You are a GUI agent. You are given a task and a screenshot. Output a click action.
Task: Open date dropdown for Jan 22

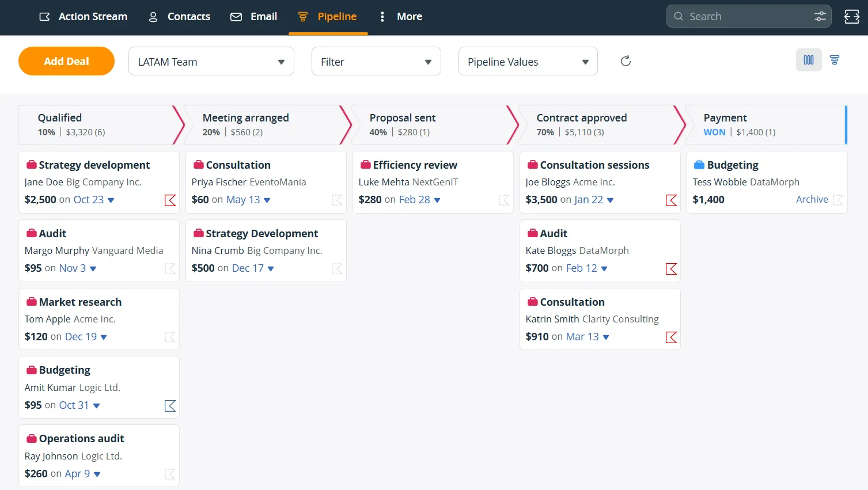(x=611, y=200)
